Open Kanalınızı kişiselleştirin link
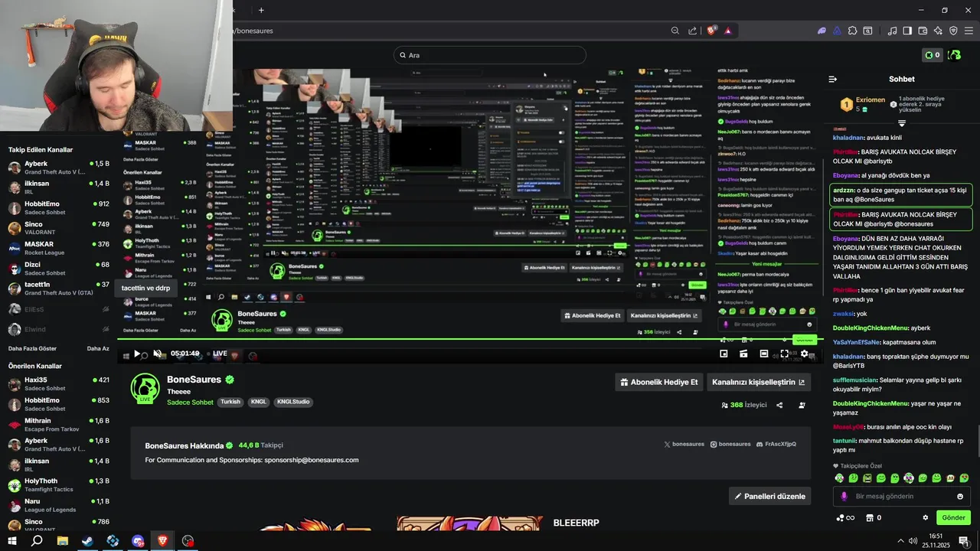 click(x=759, y=382)
